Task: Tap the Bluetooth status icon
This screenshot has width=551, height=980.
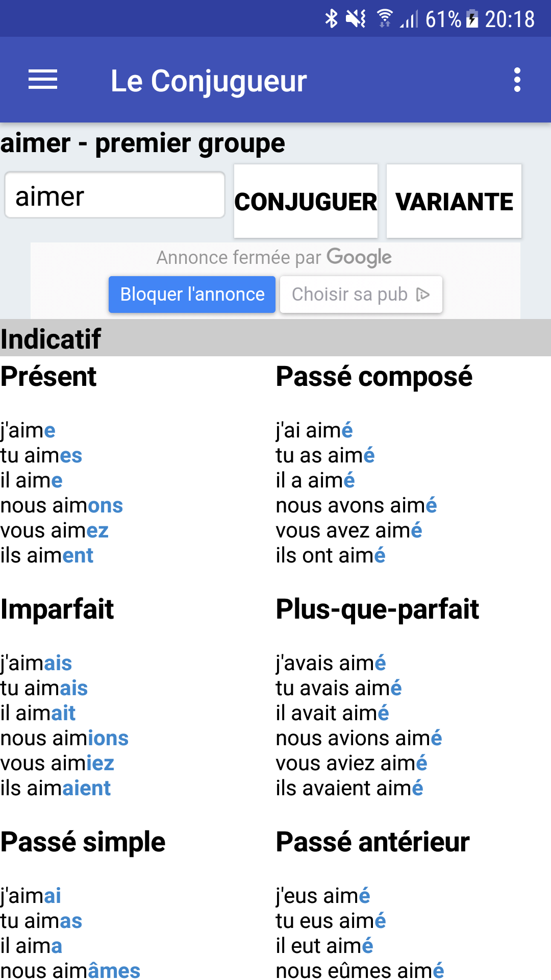Action: tap(332, 19)
